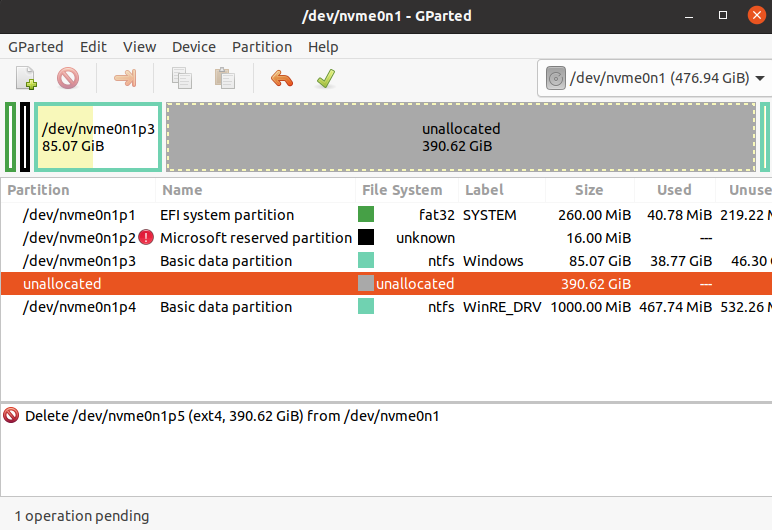Open the Partition menu
The image size is (772, 530).
point(262,47)
